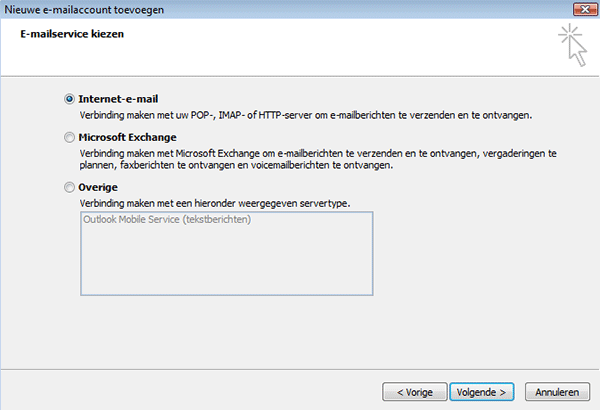The image size is (600, 410).
Task: Go back with the Vorige button
Action: [x=414, y=390]
